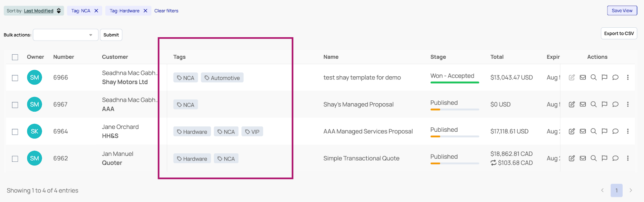644x202 pixels.
Task: Export the list with Export to CSV
Action: [x=619, y=33]
